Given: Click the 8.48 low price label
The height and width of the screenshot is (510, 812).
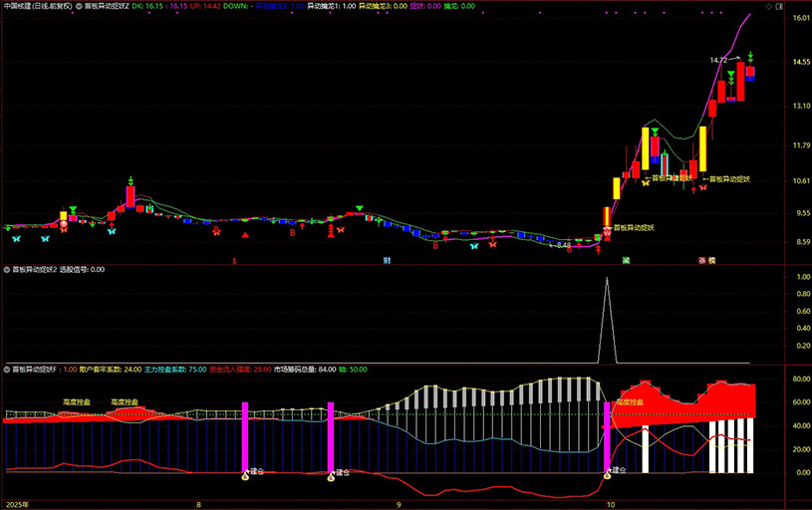Looking at the screenshot, I should [x=564, y=245].
